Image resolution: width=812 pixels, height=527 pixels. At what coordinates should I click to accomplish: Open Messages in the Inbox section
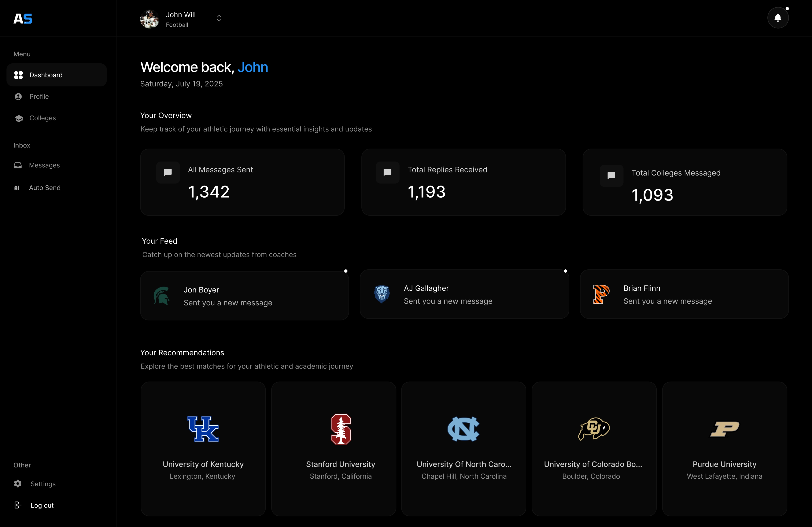(x=44, y=165)
